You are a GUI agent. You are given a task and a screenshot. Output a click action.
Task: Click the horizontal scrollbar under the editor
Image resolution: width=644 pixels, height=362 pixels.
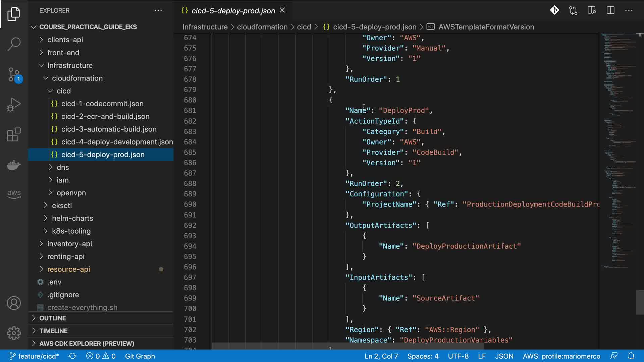coord(347,346)
